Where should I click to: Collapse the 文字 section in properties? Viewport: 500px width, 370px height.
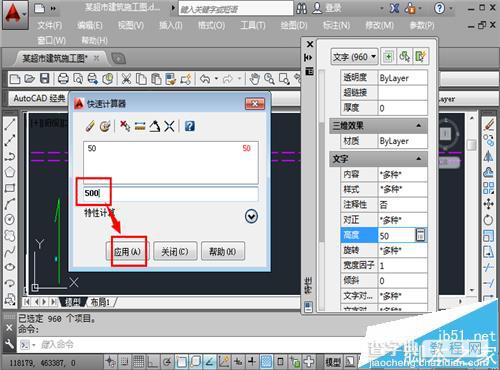(418, 159)
